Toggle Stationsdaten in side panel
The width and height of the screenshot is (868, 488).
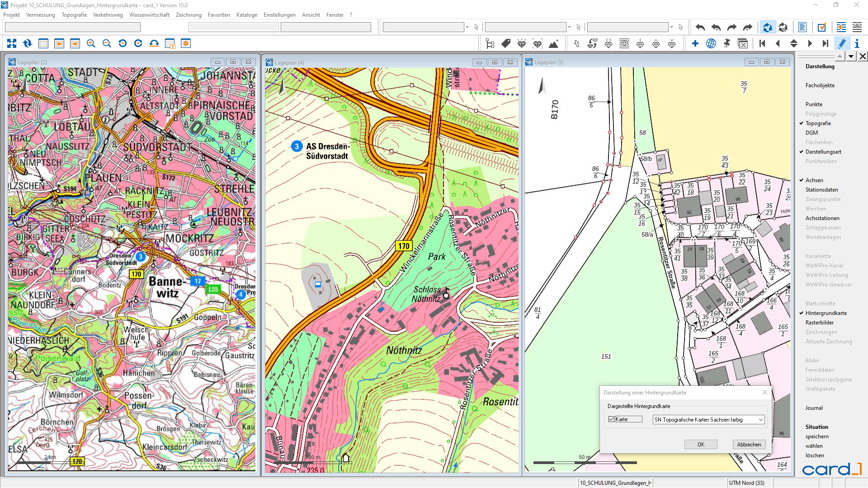click(821, 190)
